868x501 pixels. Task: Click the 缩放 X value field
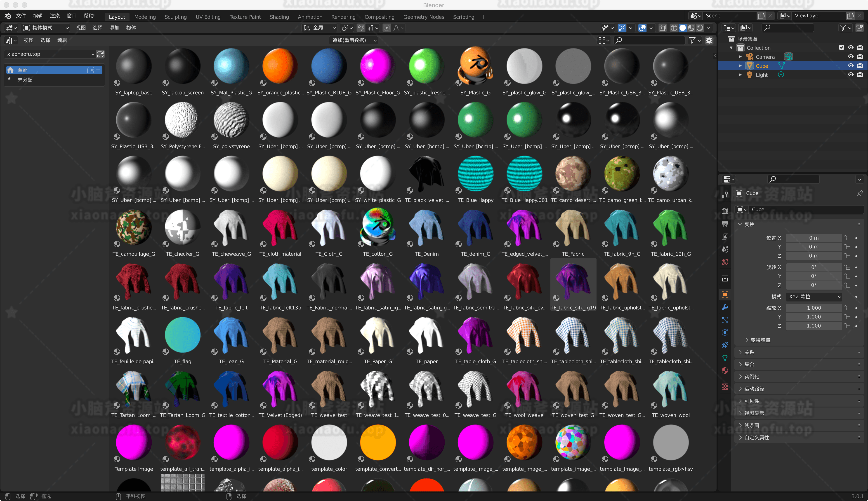click(814, 308)
